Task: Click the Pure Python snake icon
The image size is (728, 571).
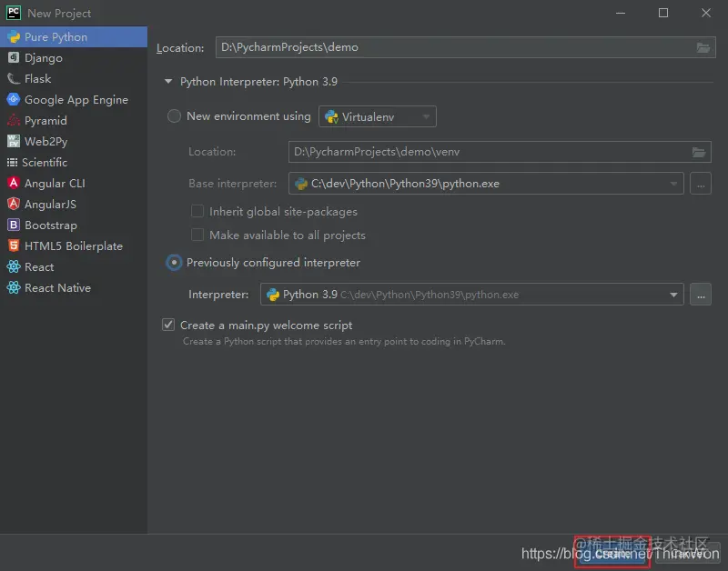Action: tap(14, 36)
